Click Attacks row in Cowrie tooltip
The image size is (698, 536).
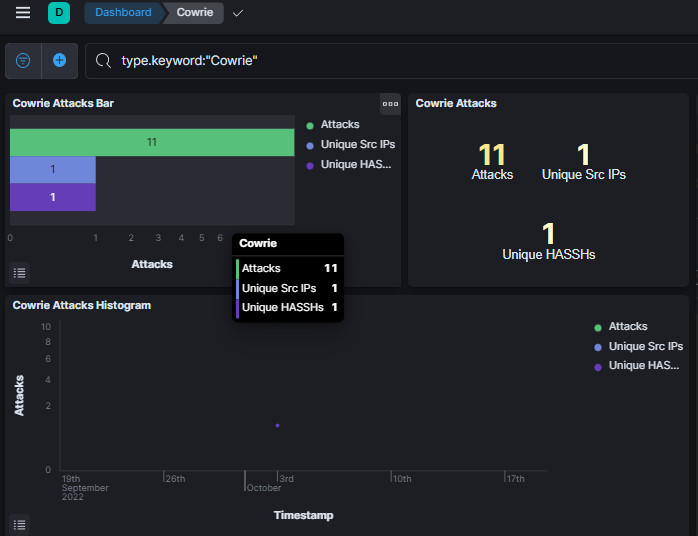pyautogui.click(x=288, y=268)
